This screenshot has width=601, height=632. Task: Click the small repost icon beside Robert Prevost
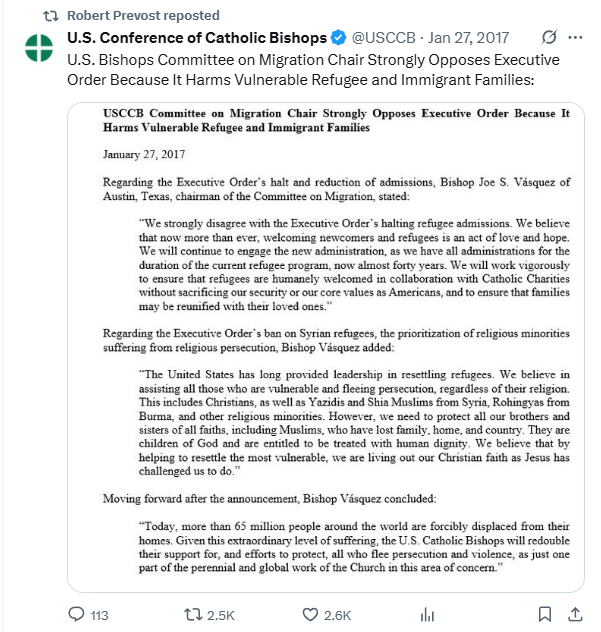point(51,16)
